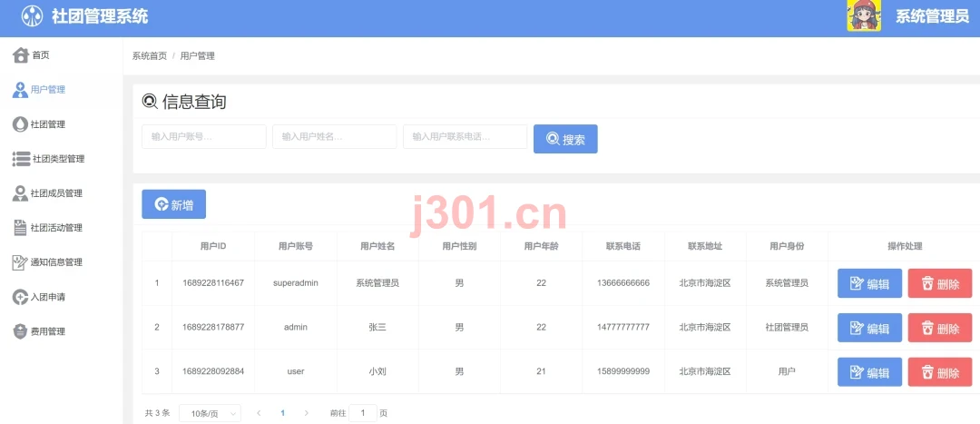Click the 用户账号 column header
980x424 pixels.
click(x=296, y=246)
